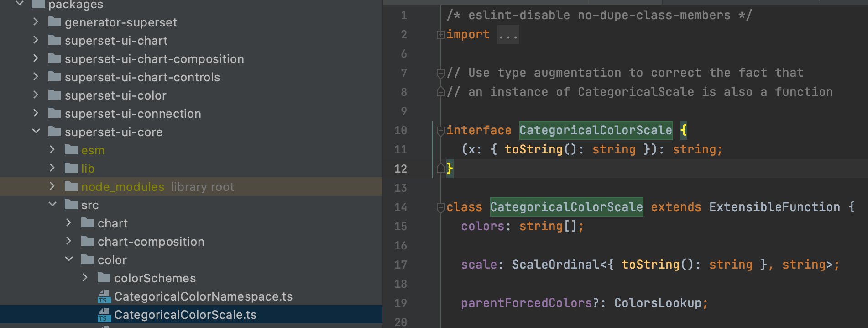
Task: Expand the lib folder chevron
Action: [52, 168]
